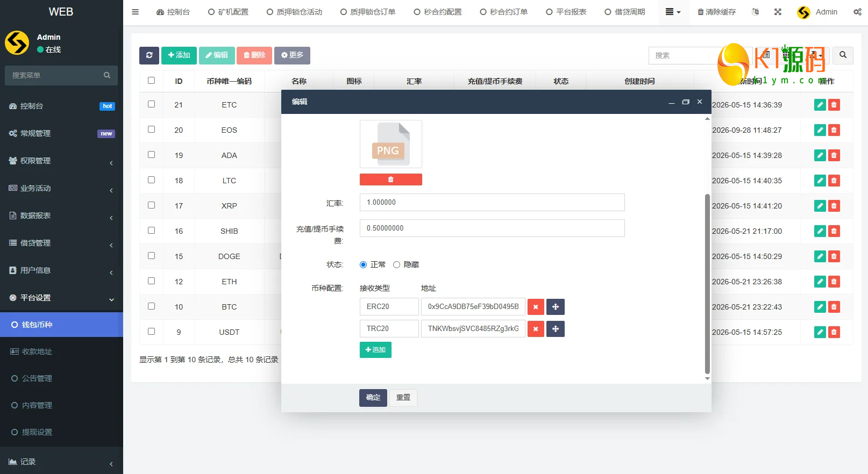
Task: Delete the EOS row with trash icon
Action: point(834,130)
